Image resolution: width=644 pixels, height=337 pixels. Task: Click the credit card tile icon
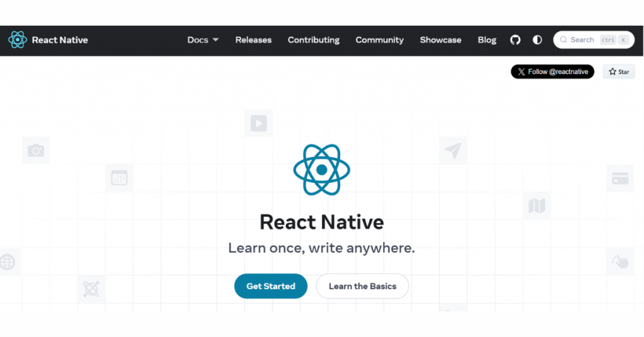[619, 178]
